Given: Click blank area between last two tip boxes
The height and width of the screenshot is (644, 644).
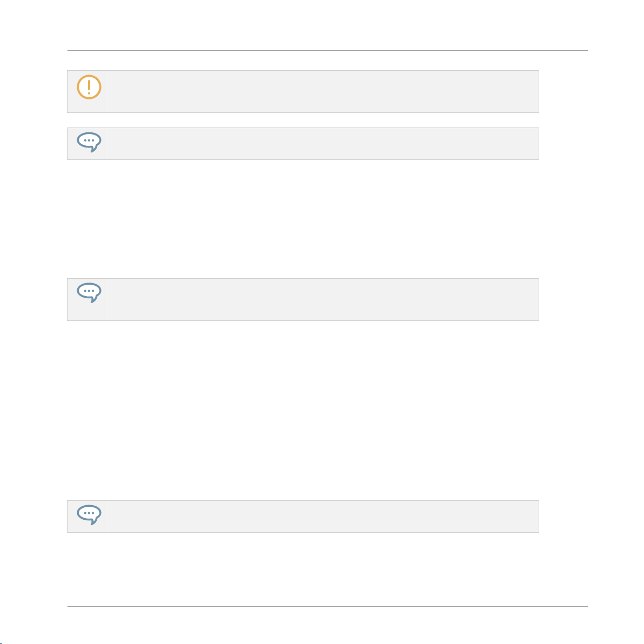Looking at the screenshot, I should [x=303, y=411].
